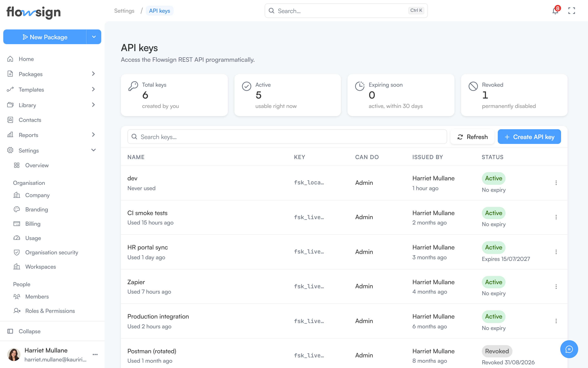Click the Total keys key icon
This screenshot has height=368, width=588.
coord(133,86)
